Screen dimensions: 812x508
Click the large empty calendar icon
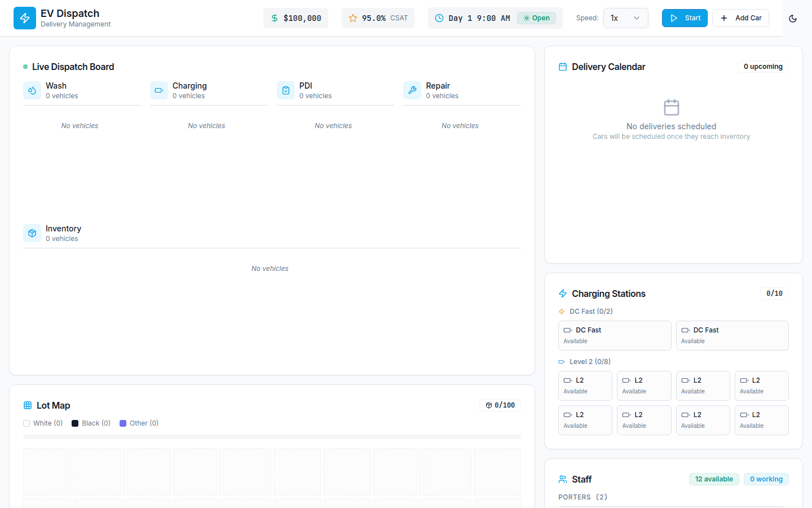click(672, 107)
